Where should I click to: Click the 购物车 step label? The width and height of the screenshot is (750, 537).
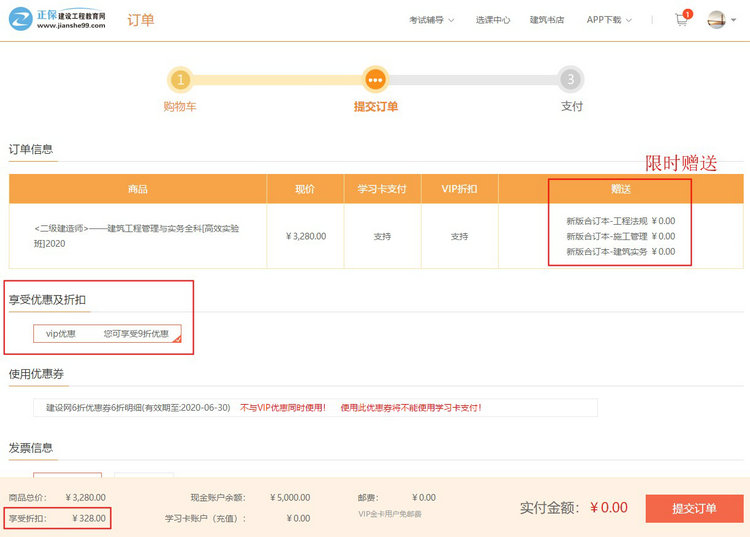click(179, 106)
